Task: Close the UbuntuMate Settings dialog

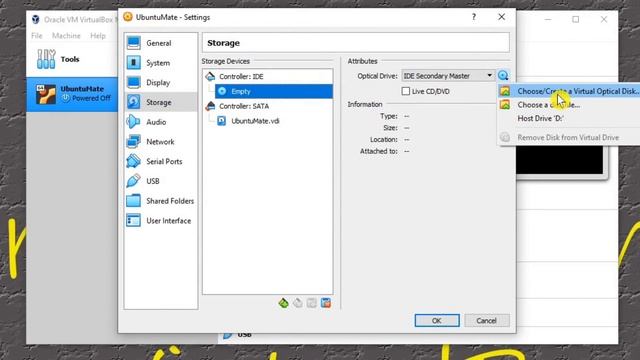Action: coord(502,17)
